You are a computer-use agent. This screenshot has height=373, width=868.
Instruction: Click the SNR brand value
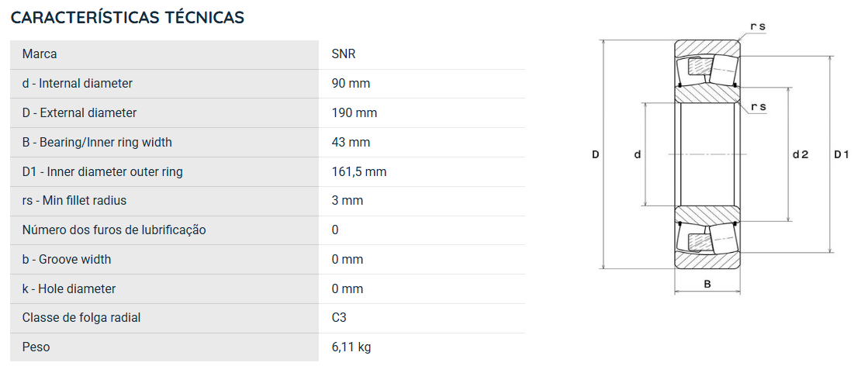(x=343, y=54)
